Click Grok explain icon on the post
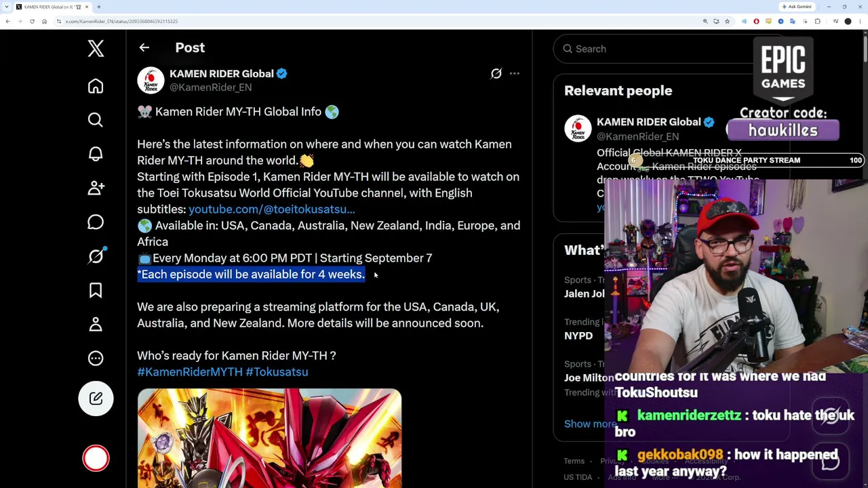This screenshot has height=488, width=868. point(496,74)
